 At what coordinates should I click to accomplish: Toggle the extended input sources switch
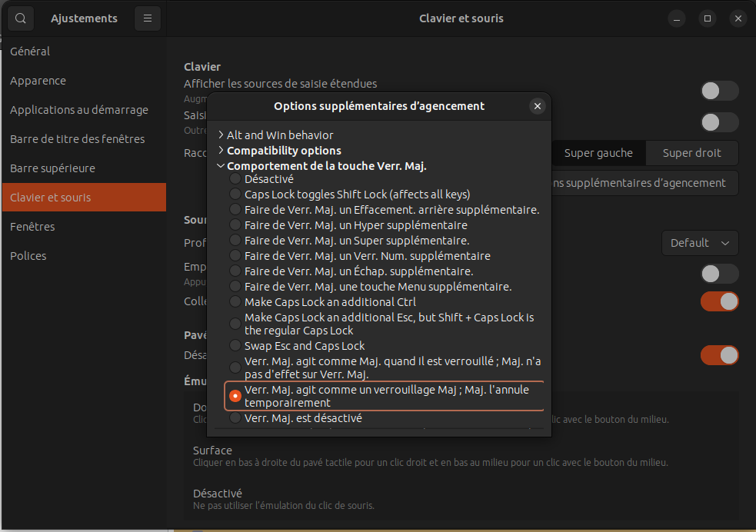(x=719, y=91)
